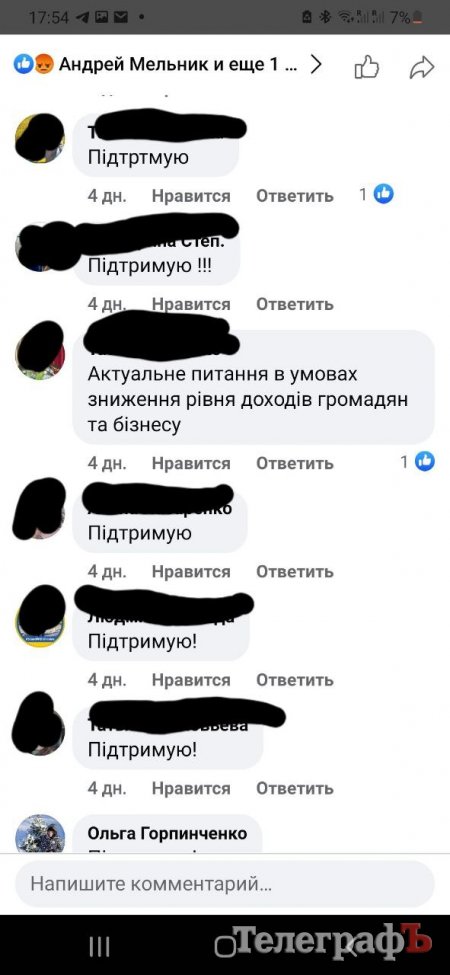
Task: Open Ольга Горпинченко profile name
Action: tap(167, 833)
